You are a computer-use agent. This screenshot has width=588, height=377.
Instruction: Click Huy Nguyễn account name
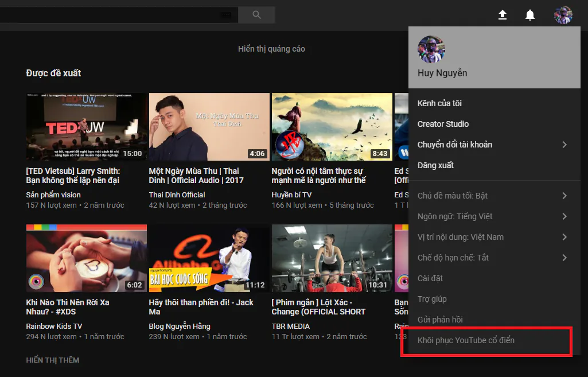442,73
